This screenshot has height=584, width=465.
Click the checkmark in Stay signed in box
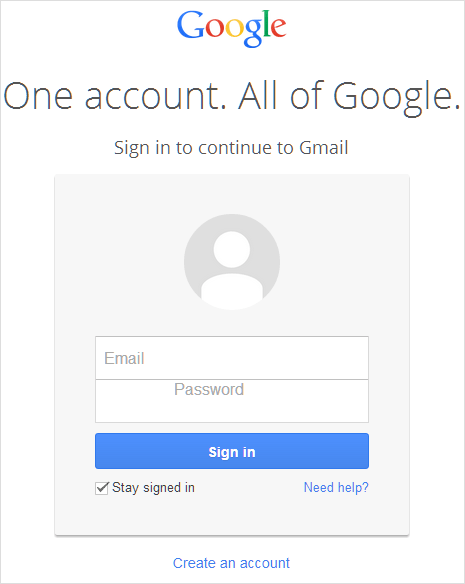tap(102, 488)
